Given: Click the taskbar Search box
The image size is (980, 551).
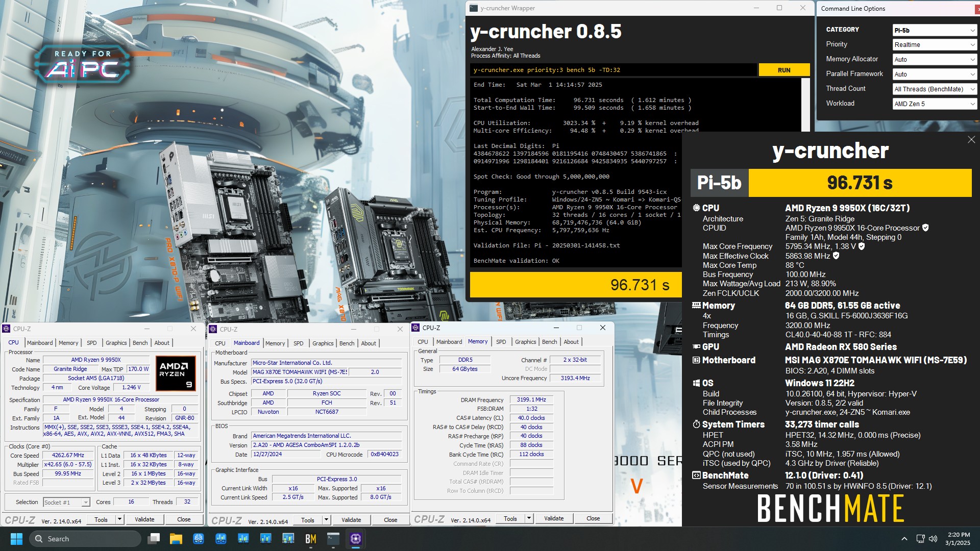Looking at the screenshot, I should click(85, 539).
